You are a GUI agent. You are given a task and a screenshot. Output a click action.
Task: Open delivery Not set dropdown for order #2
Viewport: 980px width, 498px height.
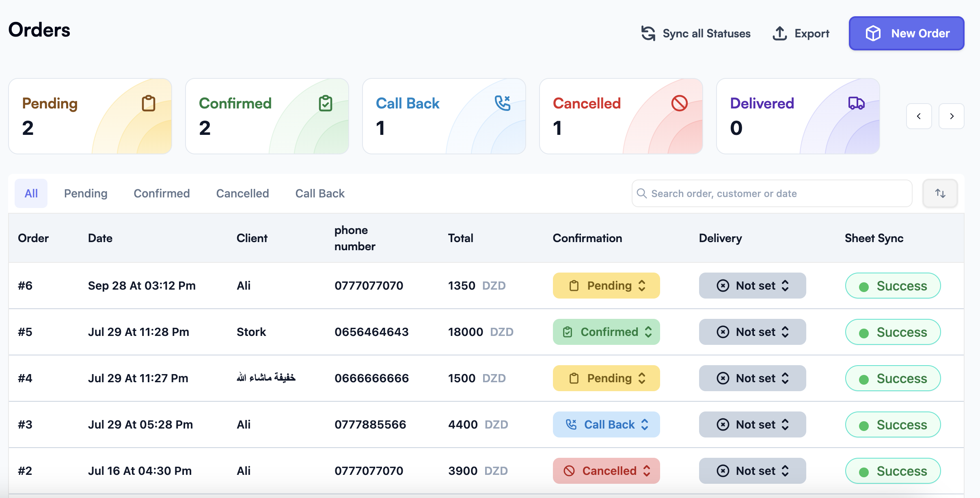(x=752, y=471)
